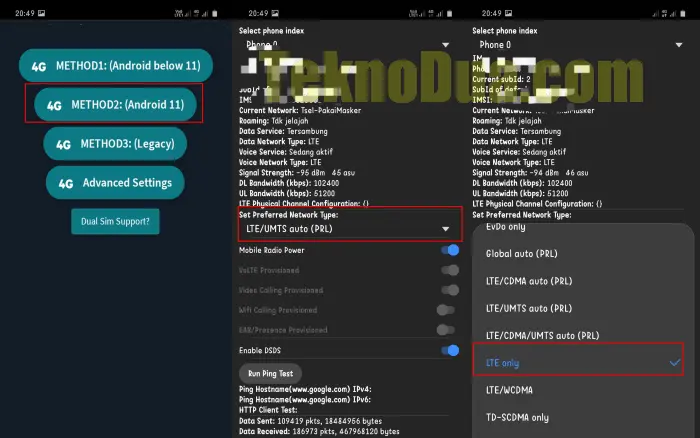Tap Dual Sim Support? button
Image resolution: width=700 pixels, height=438 pixels.
tap(115, 221)
